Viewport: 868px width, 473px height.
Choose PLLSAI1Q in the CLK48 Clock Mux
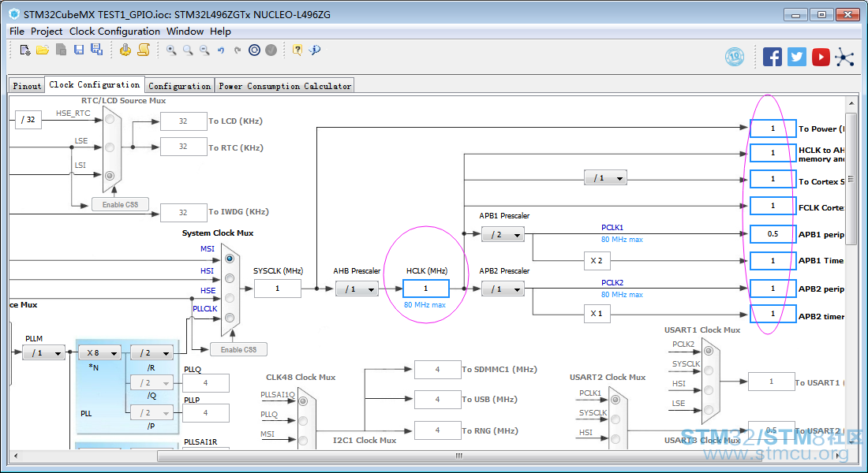click(x=303, y=401)
